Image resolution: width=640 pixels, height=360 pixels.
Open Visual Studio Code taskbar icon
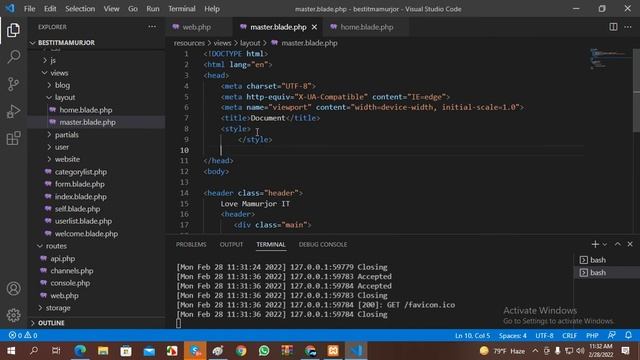(x=356, y=351)
